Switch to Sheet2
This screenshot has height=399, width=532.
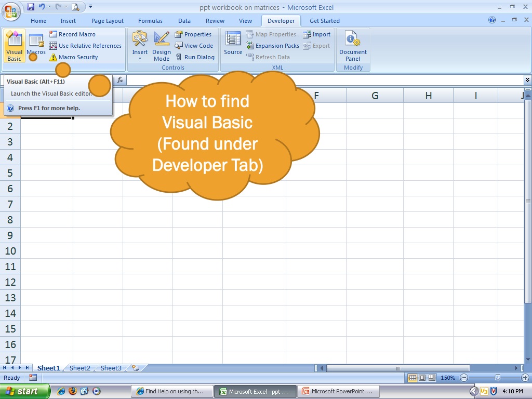coord(79,368)
